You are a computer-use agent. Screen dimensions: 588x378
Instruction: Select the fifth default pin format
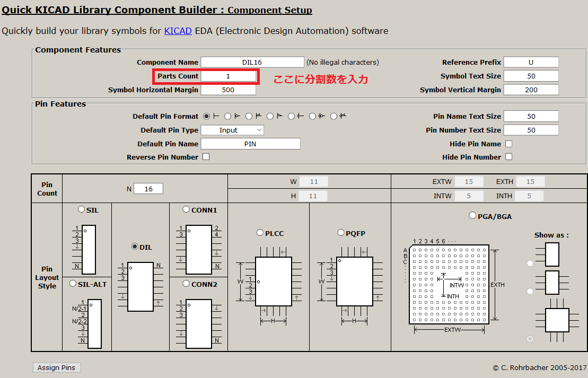[292, 116]
